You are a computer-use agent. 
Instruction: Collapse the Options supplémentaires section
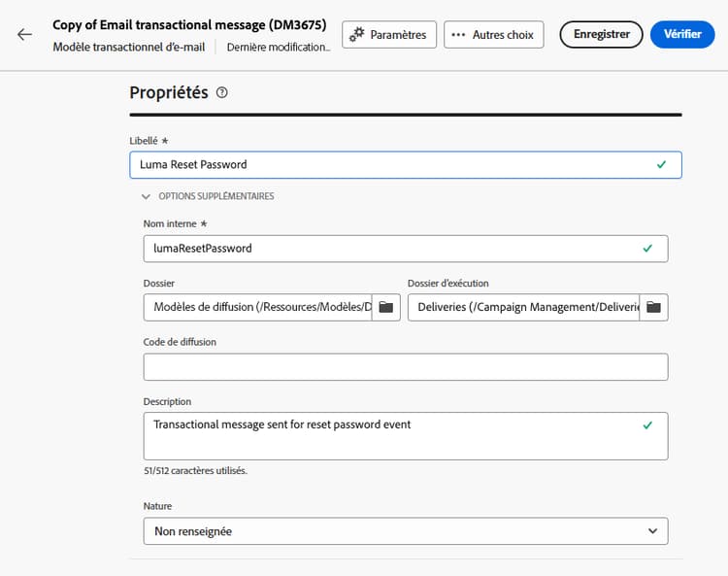pos(148,196)
